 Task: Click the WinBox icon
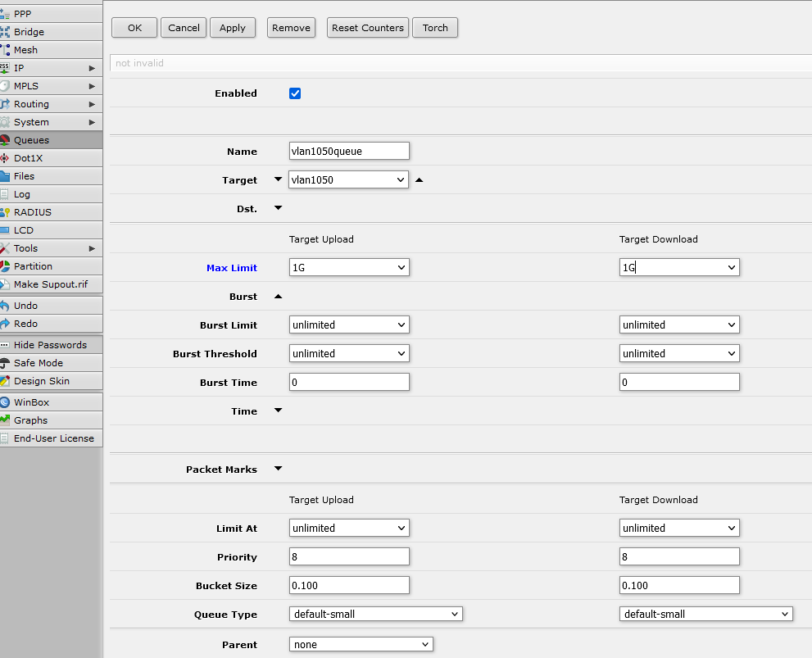tap(6, 402)
